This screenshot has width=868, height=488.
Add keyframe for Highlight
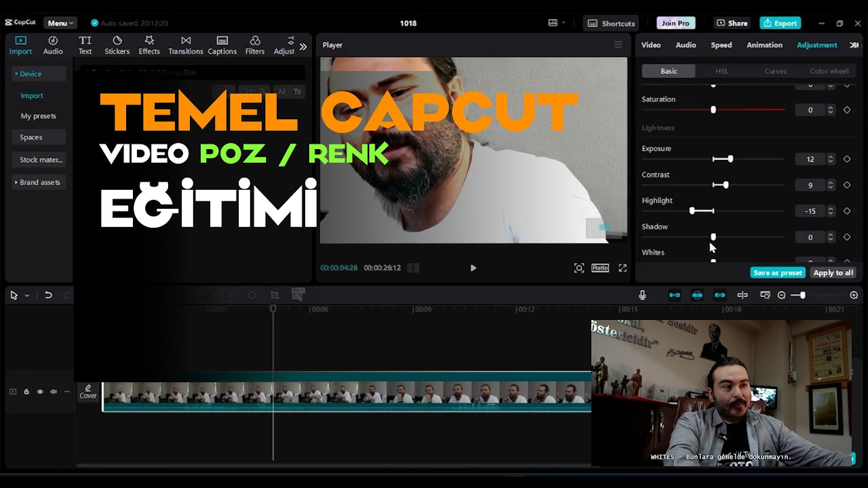point(847,211)
